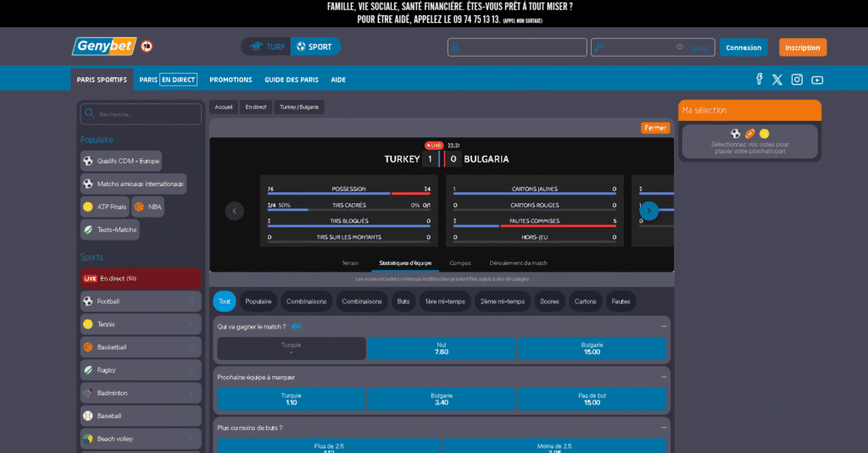
Task: Open the Paris Sportifs tab
Action: 102,80
